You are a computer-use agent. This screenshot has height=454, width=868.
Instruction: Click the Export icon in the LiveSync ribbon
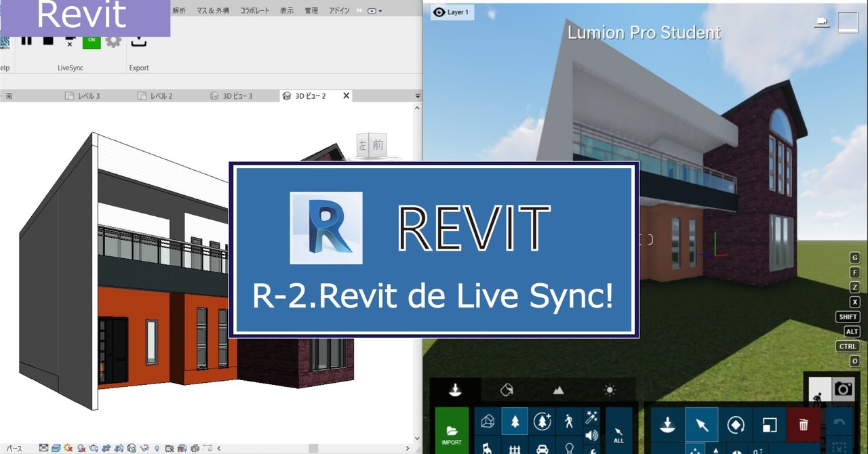point(140,41)
